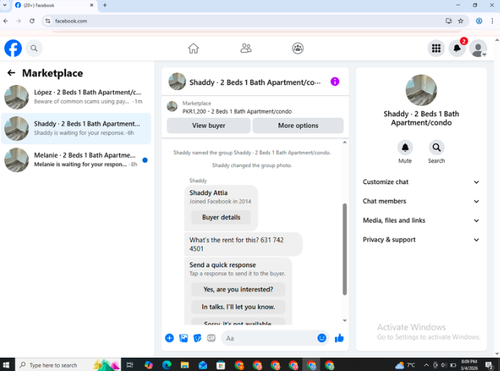Select the Shaddy apartment conversation

coord(76,128)
